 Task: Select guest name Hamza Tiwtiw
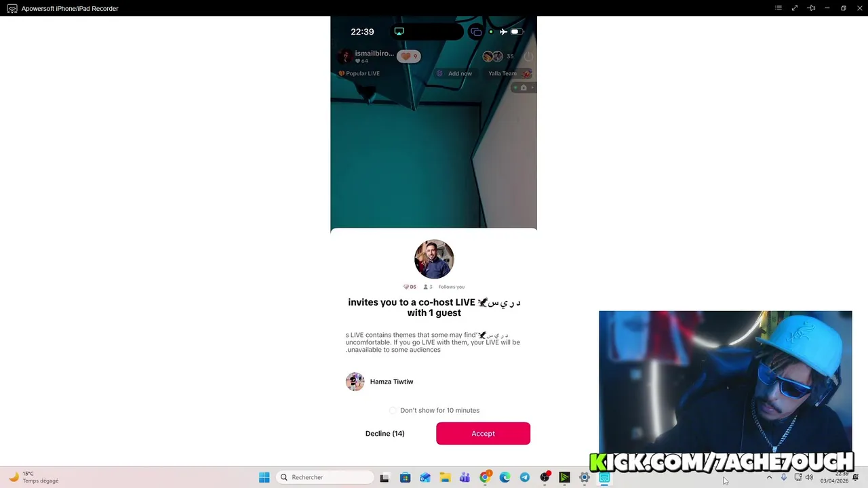(x=391, y=382)
